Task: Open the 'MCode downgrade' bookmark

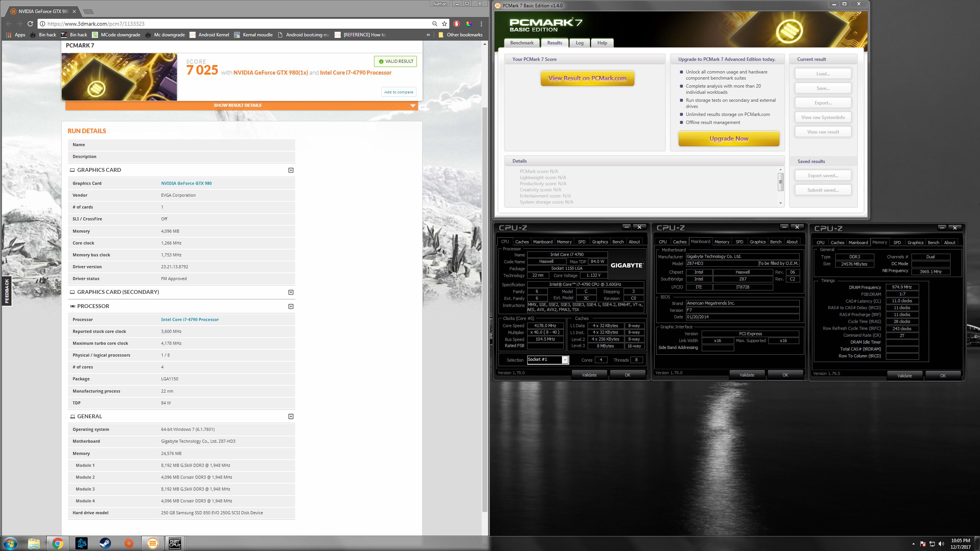Action: pyautogui.click(x=116, y=35)
